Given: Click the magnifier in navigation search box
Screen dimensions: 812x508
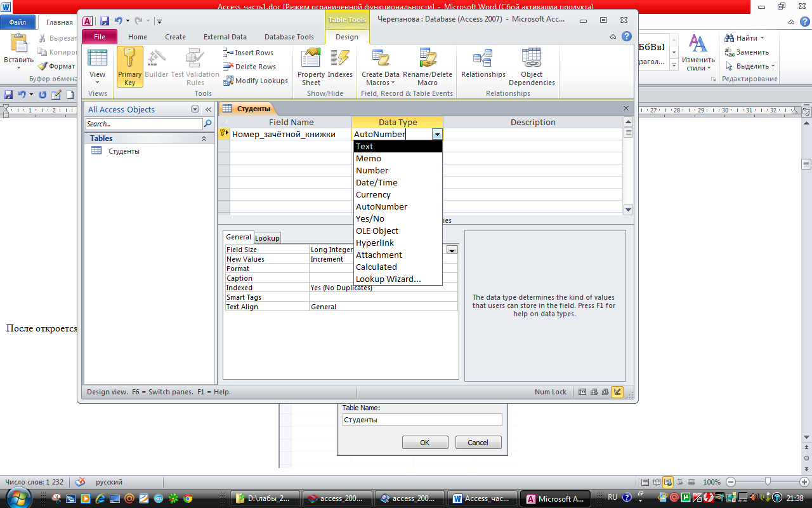Looking at the screenshot, I should click(207, 124).
